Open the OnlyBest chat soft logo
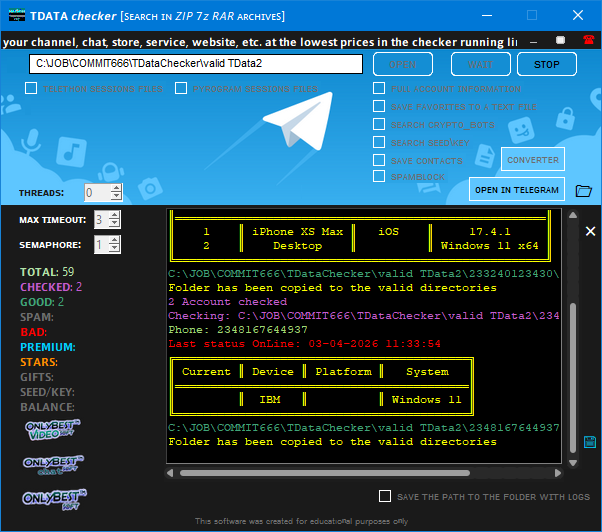This screenshot has width=602, height=532. (53, 465)
